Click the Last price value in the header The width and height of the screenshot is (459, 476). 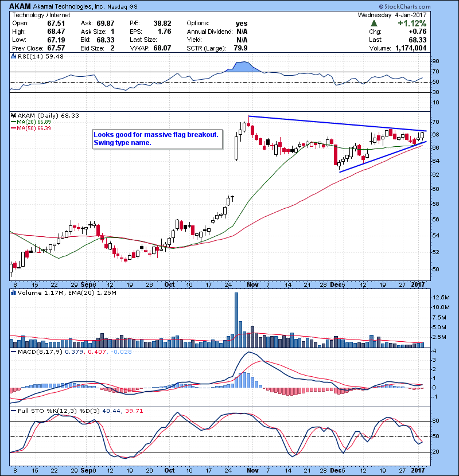tap(417, 40)
